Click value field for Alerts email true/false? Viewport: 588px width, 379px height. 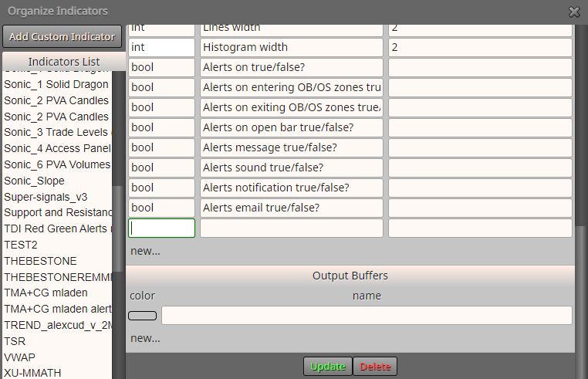tap(481, 208)
